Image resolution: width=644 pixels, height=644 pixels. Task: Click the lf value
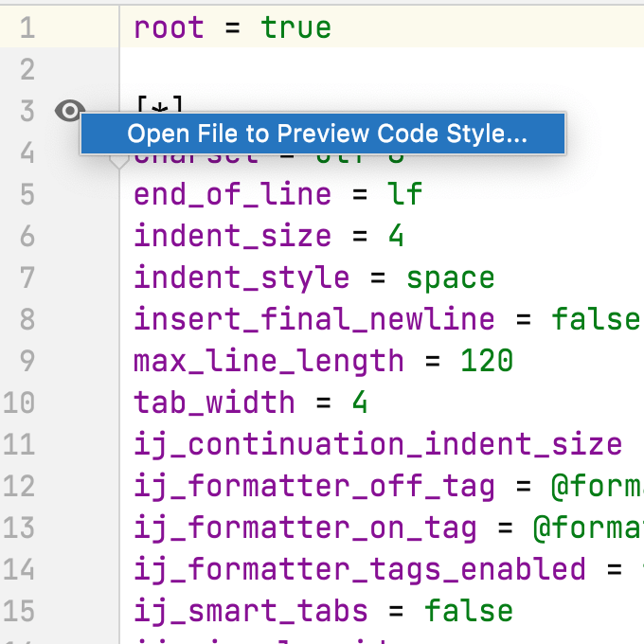pyautogui.click(x=404, y=194)
